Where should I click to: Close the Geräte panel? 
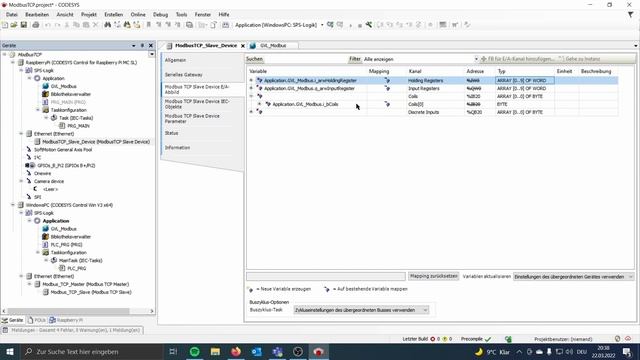coord(151,45)
